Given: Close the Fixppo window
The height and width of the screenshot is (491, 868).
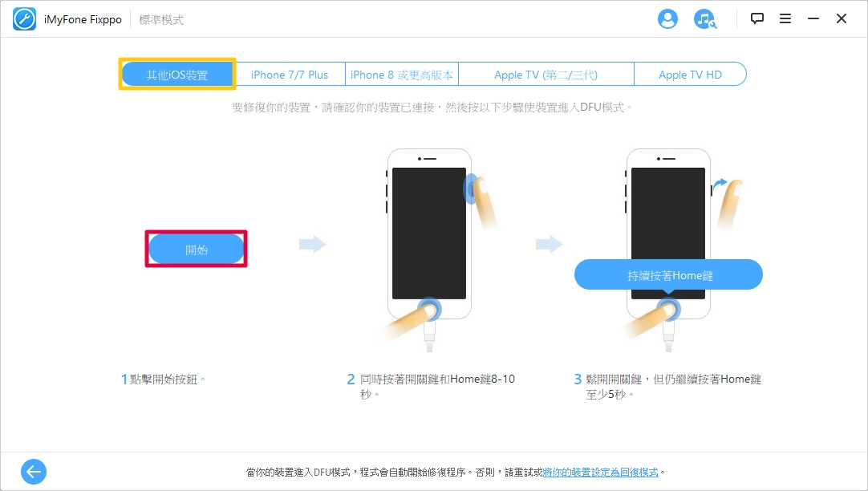Looking at the screenshot, I should pos(842,18).
